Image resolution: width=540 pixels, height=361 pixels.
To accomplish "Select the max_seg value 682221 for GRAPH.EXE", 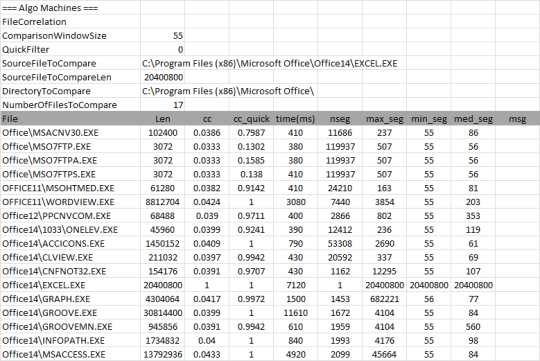I will point(384,299).
